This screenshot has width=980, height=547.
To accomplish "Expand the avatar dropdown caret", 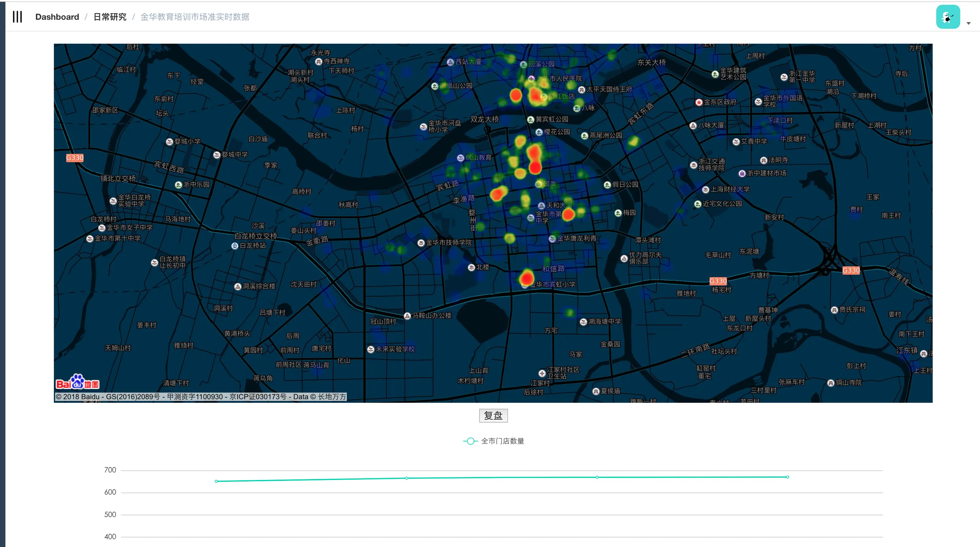I will pos(968,24).
